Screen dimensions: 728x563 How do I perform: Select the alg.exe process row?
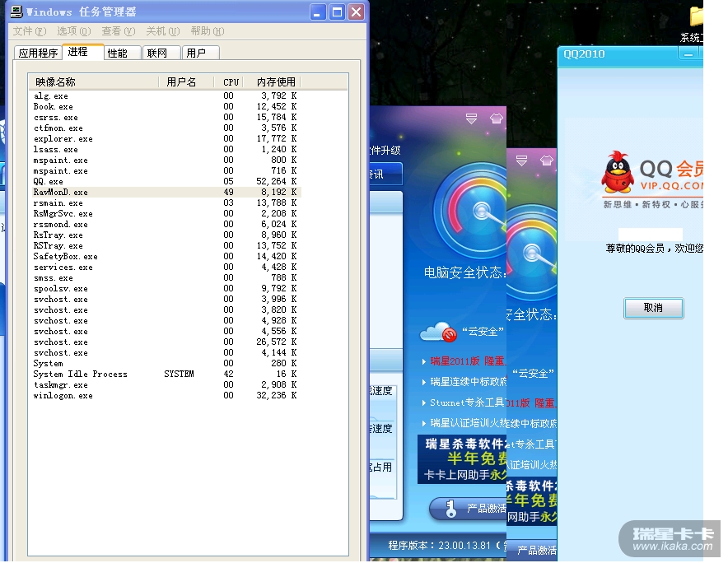(x=166, y=96)
